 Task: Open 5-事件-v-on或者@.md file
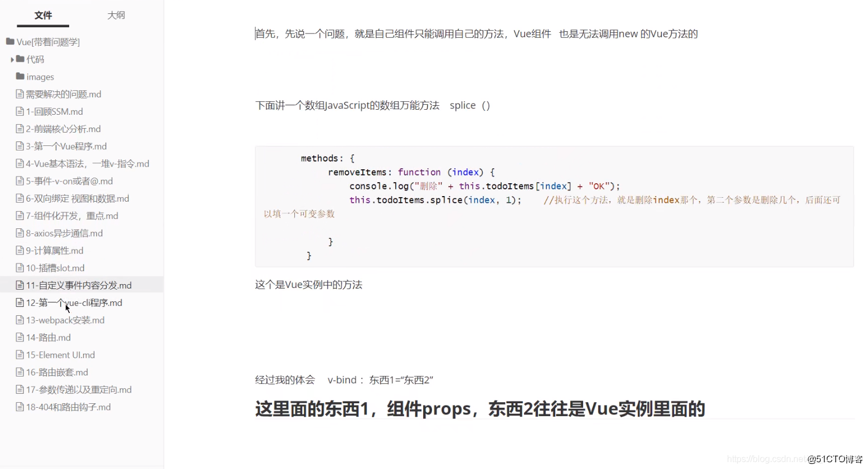(x=70, y=181)
